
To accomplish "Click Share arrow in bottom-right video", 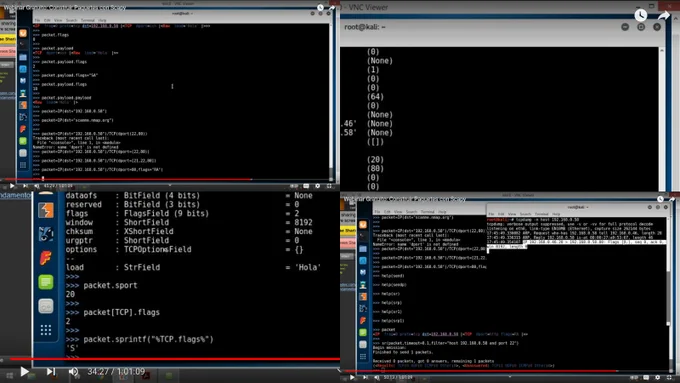I will point(672,199).
